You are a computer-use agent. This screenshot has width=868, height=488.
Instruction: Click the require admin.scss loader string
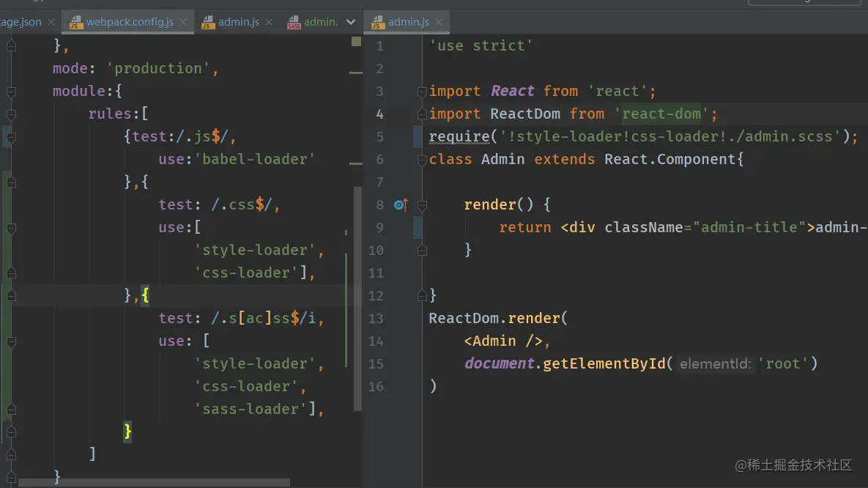(x=670, y=137)
